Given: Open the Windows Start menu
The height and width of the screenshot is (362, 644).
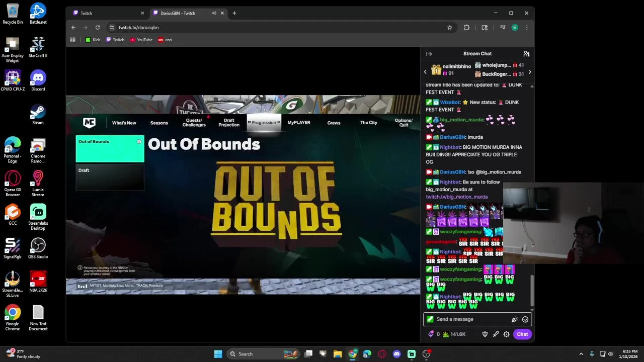Looking at the screenshot, I should (x=218, y=354).
